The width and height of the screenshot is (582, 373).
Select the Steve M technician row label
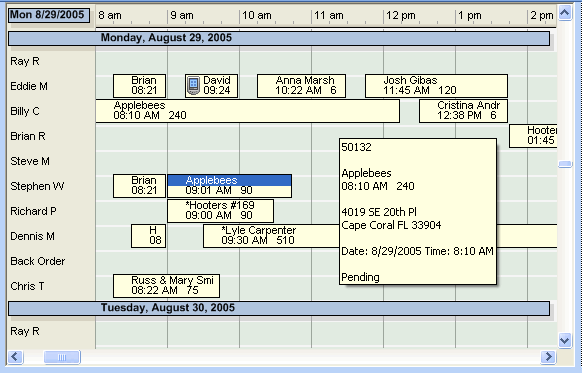coord(30,161)
